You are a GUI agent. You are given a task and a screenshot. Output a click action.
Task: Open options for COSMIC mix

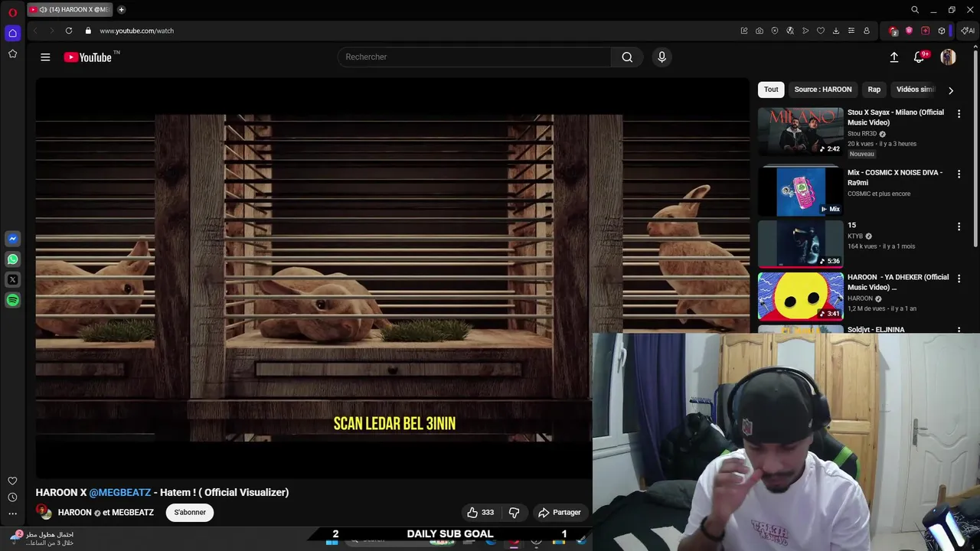pos(959,174)
